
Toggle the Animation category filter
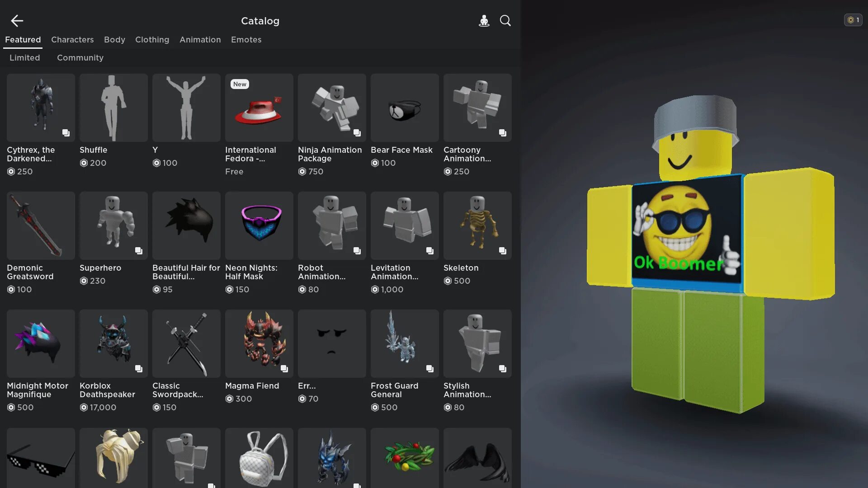tap(200, 40)
